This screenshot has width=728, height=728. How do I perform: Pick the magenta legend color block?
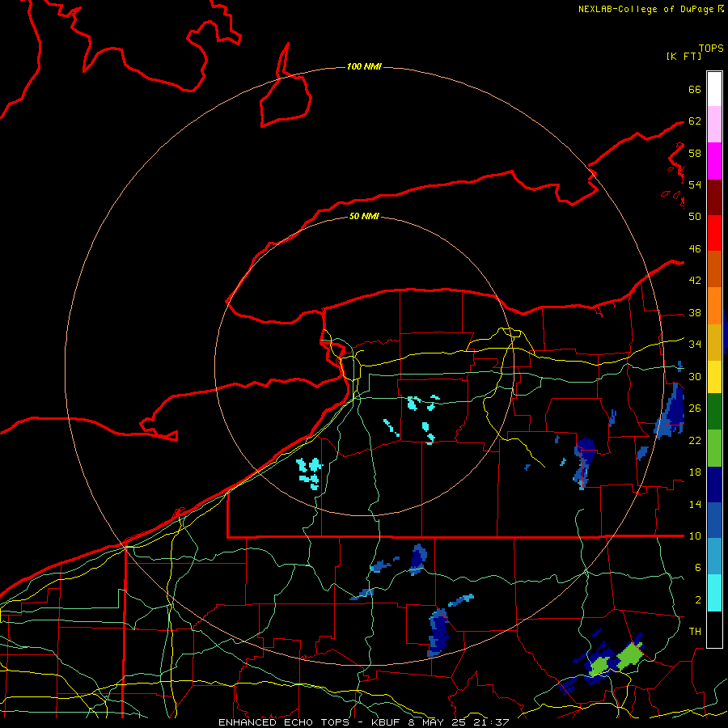tap(714, 161)
